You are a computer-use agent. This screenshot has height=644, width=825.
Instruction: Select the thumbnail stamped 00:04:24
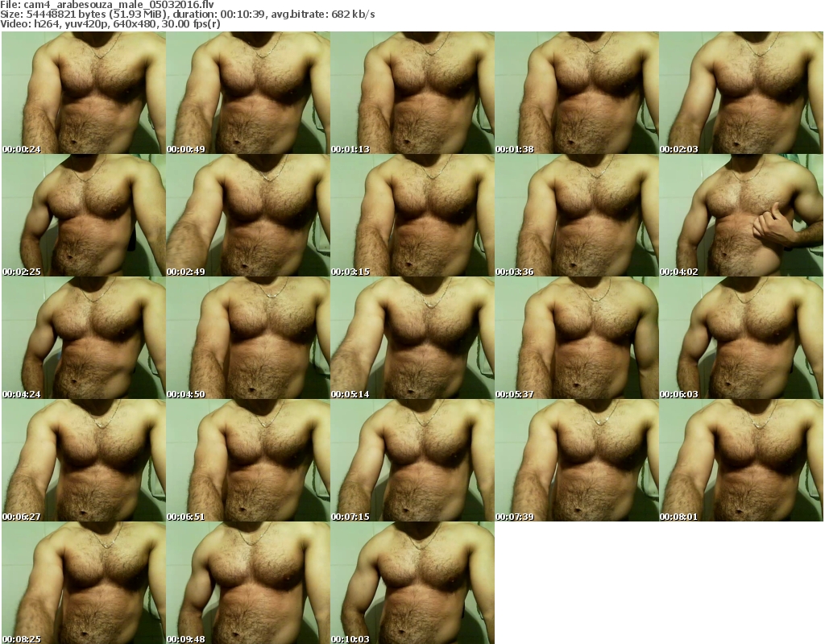84,338
